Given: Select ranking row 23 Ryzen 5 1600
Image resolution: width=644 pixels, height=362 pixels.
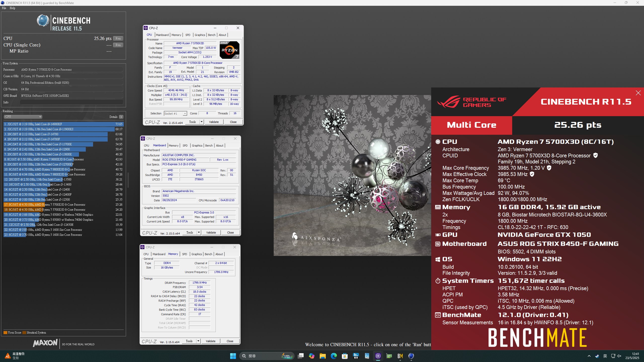Looking at the screenshot, I should pyautogui.click(x=63, y=235).
